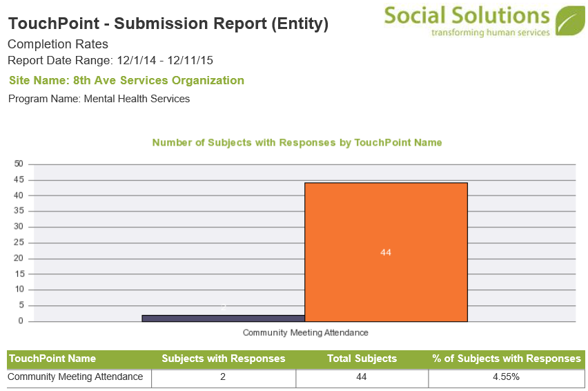This screenshot has height=391, width=588.
Task: Click the Total Subjects value 44 in table
Action: [x=362, y=379]
